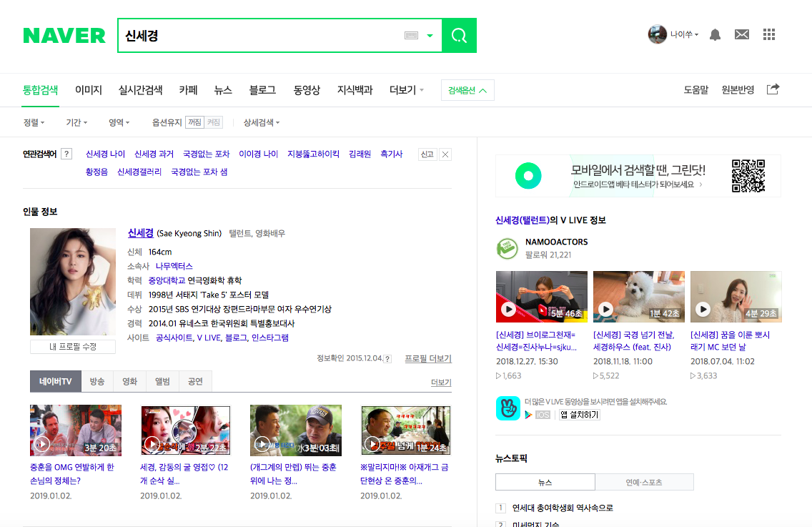Click the V LIVE app hand icon
This screenshot has height=527, width=812.
[508, 408]
